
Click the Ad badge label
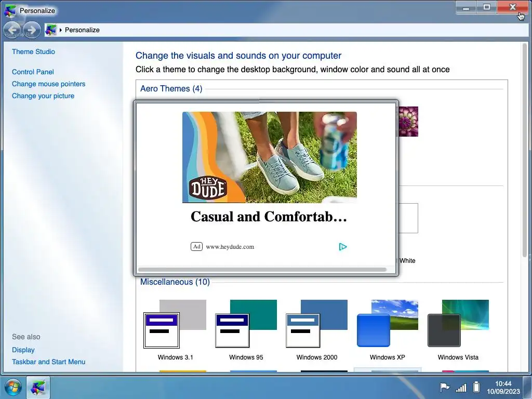point(196,247)
